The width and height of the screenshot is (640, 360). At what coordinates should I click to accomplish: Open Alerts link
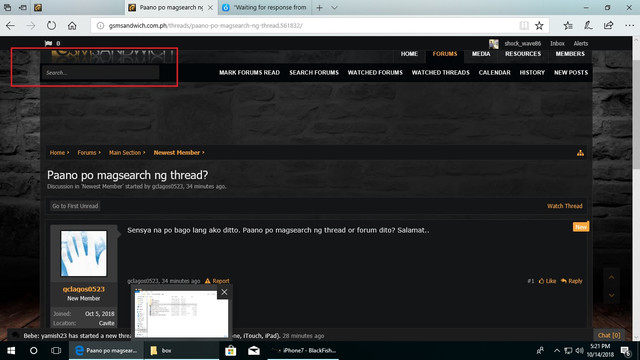[580, 44]
